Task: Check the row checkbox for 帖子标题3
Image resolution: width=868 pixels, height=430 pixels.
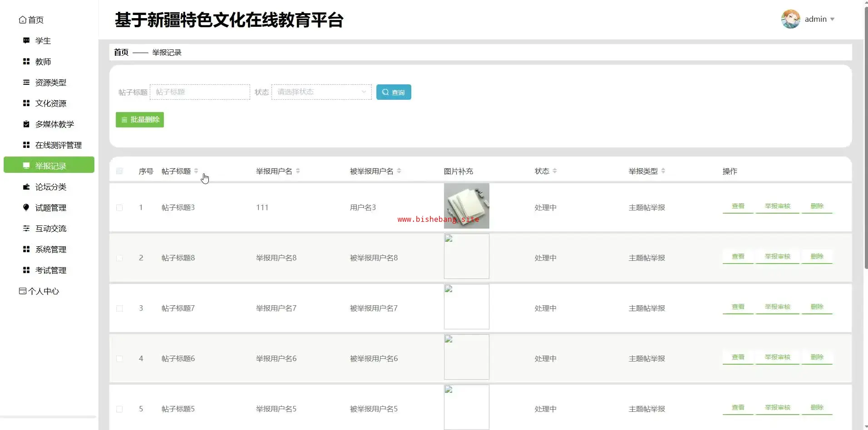Action: (x=119, y=208)
